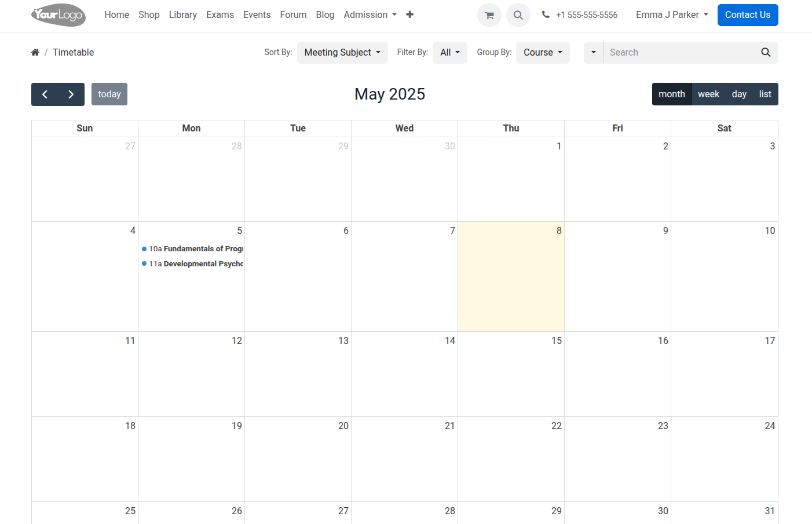
Task: Focus the Search input field
Action: coord(679,52)
